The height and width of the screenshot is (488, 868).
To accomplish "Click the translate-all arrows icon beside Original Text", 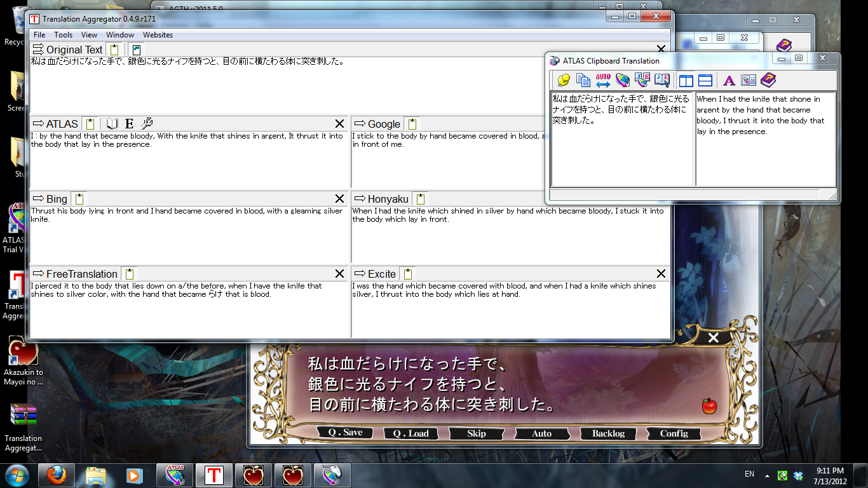I will click(x=37, y=50).
